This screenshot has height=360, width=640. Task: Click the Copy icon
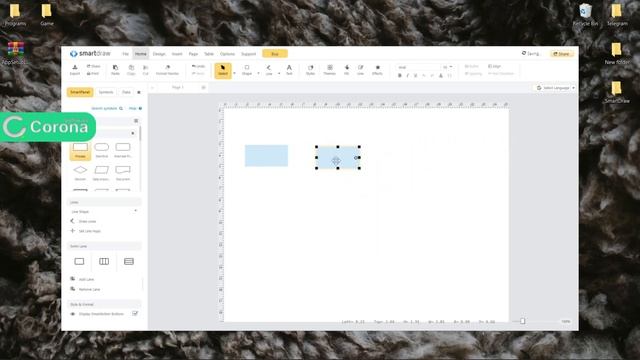131,70
